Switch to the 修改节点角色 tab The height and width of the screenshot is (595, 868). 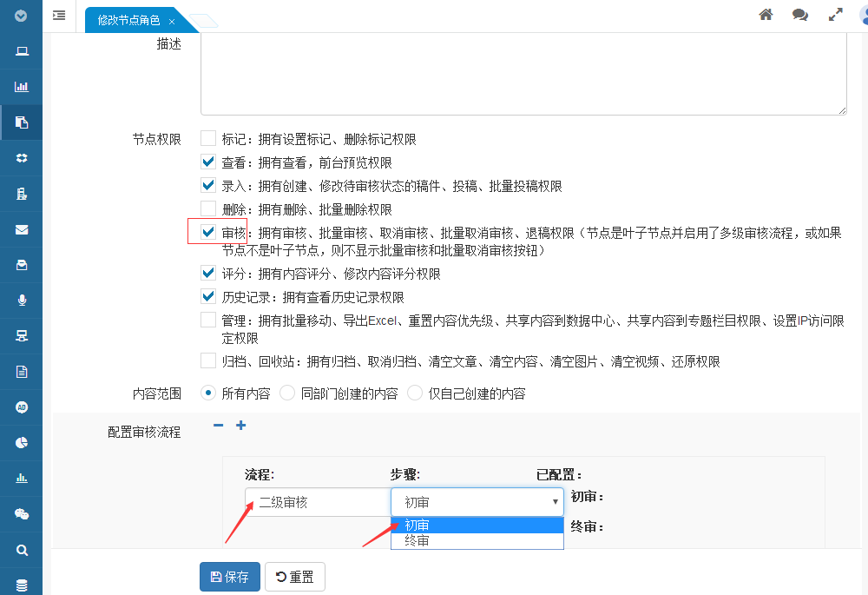pyautogui.click(x=128, y=20)
